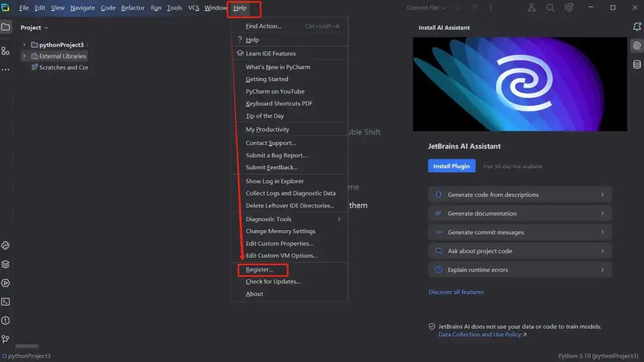
Task: Select Show Log in Explorer
Action: tap(290, 181)
